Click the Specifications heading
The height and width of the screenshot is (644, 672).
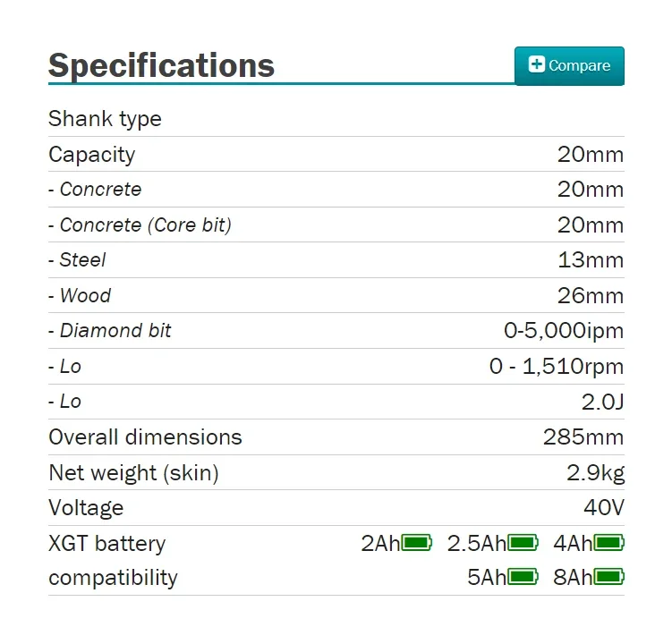(x=161, y=65)
